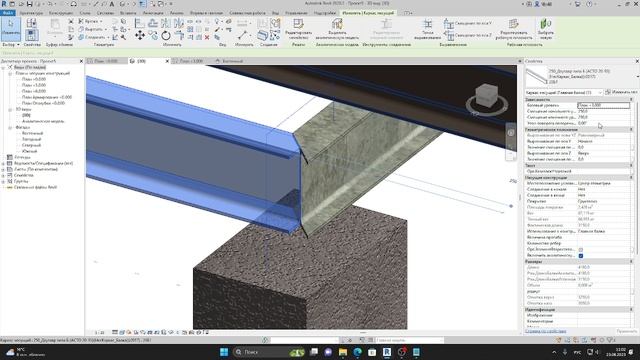640x360 pixels.
Task: Click the Cut geometry (Вырезать) tool
Action: 92,29
